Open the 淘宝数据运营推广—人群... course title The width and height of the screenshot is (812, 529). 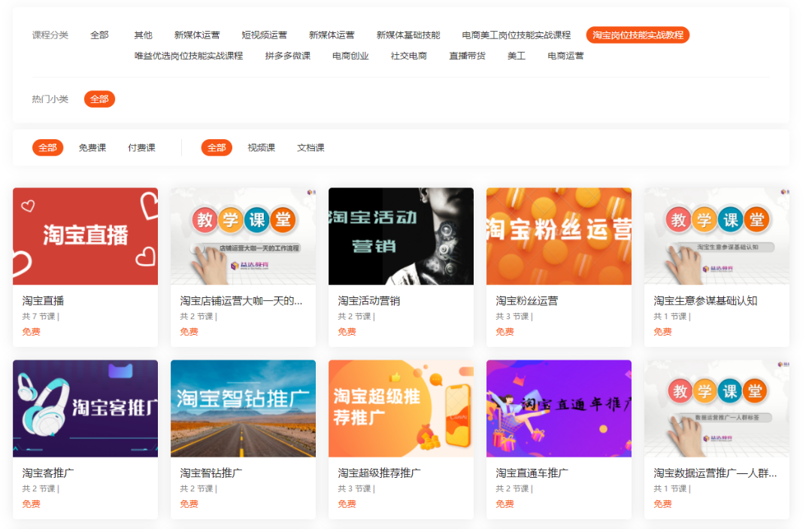pos(715,473)
